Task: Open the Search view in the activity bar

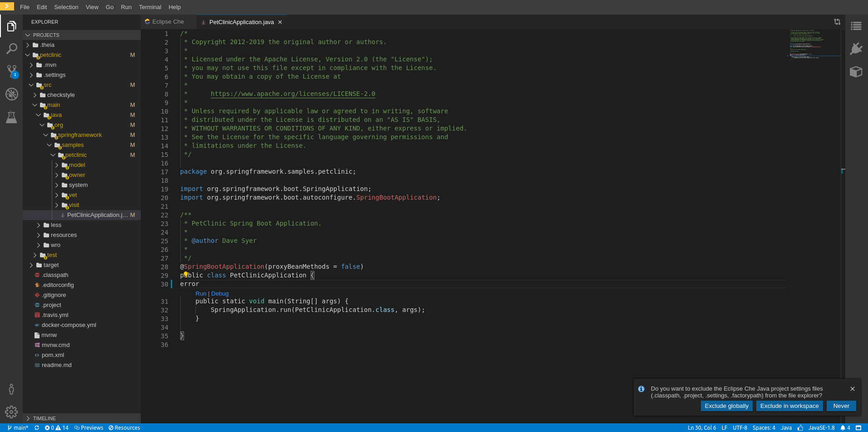Action: (12, 49)
